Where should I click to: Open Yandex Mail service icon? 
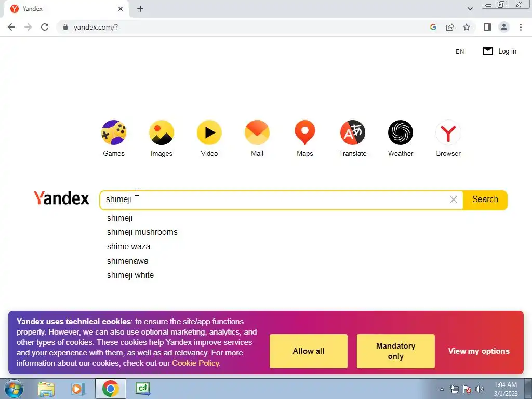pos(257,132)
